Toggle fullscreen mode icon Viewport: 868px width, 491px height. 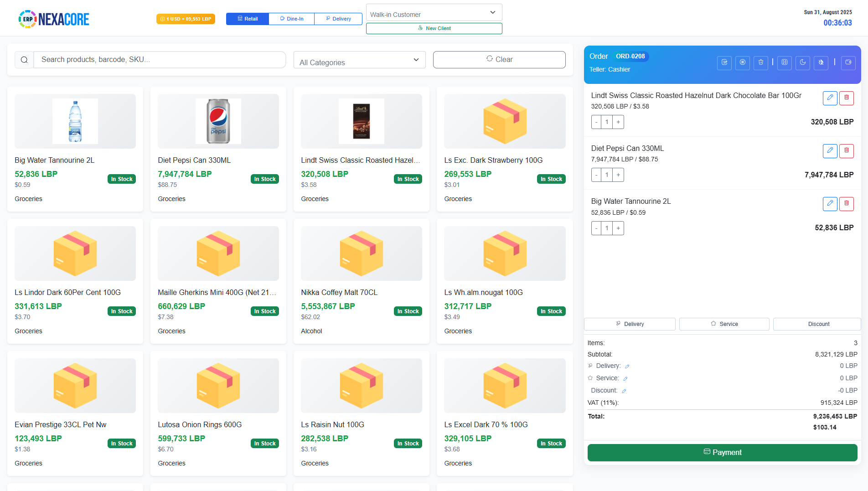784,62
